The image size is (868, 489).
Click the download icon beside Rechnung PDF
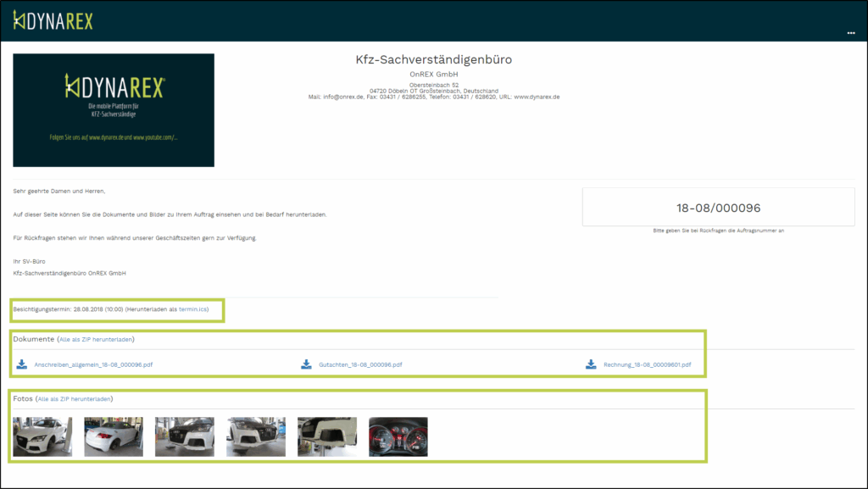click(x=591, y=365)
